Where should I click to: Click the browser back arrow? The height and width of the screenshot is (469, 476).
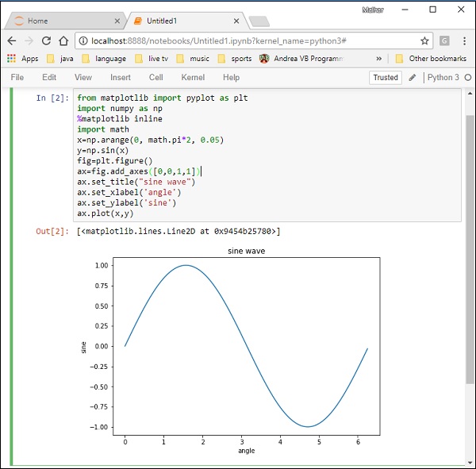11,40
